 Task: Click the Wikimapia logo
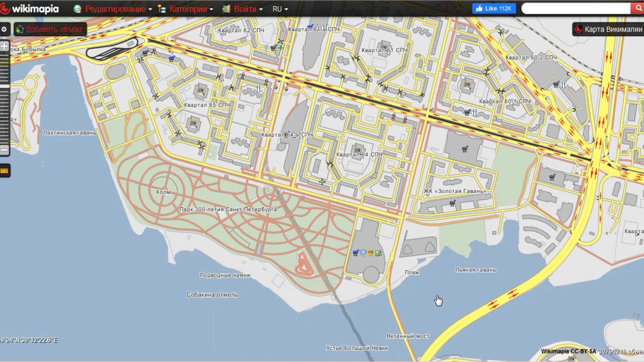30,9
